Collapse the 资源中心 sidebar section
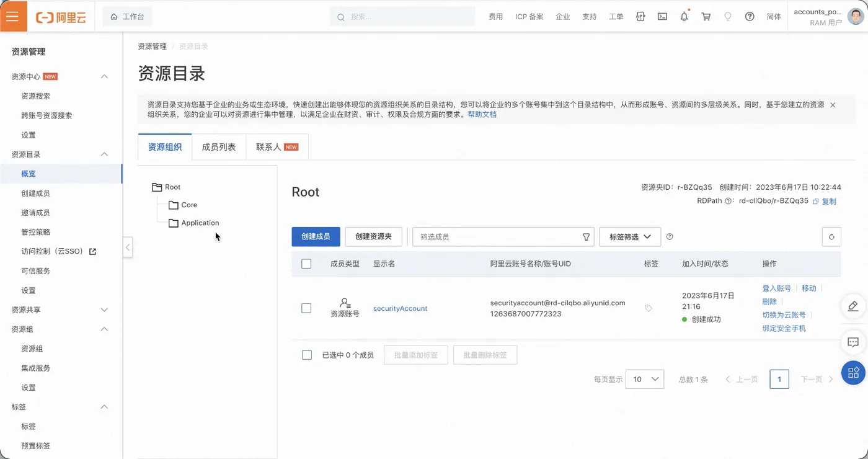 click(x=104, y=77)
